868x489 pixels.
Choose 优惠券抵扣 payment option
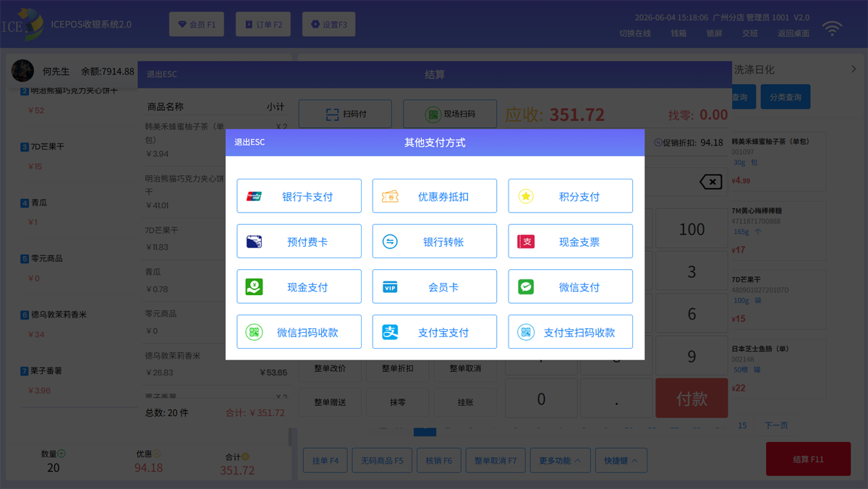coord(435,196)
